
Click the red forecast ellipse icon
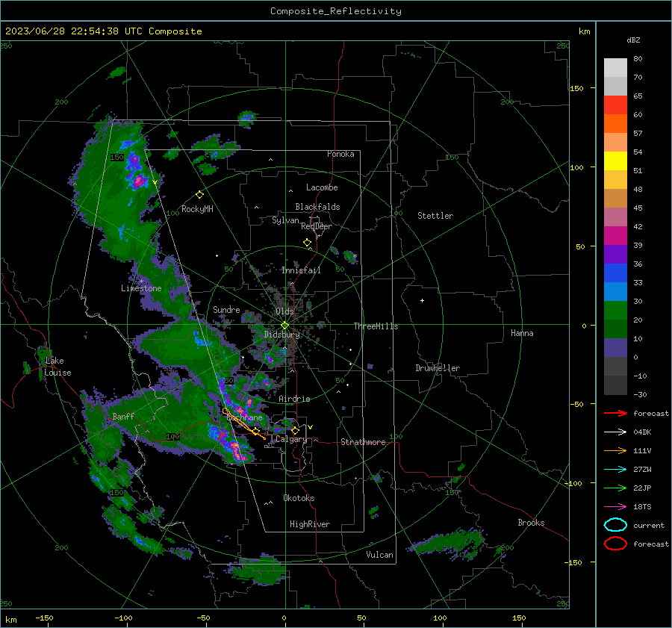(615, 544)
